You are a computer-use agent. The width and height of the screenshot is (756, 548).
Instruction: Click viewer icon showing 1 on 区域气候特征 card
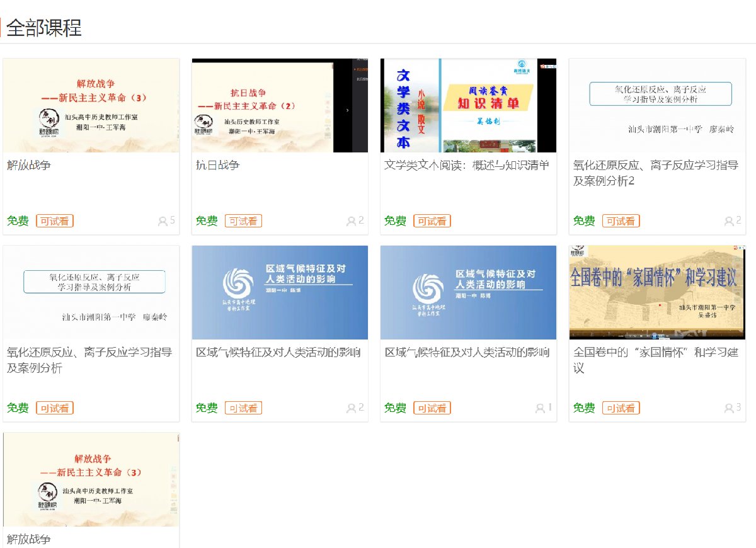(x=540, y=408)
